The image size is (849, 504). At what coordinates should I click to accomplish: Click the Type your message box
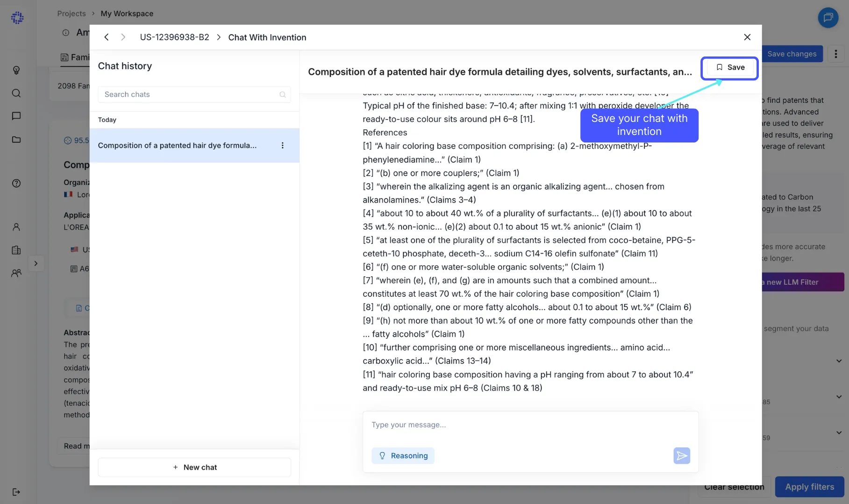[x=530, y=425]
